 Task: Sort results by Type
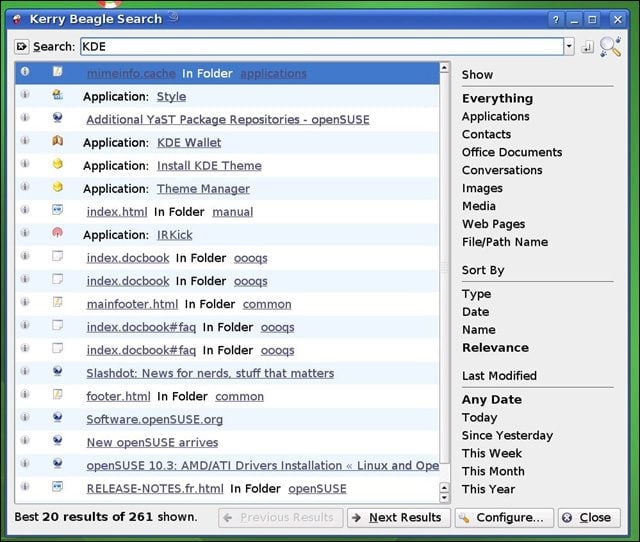476,294
